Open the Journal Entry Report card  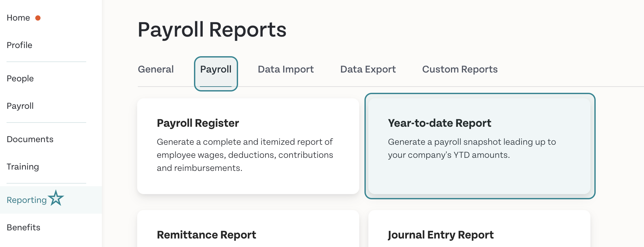479,229
